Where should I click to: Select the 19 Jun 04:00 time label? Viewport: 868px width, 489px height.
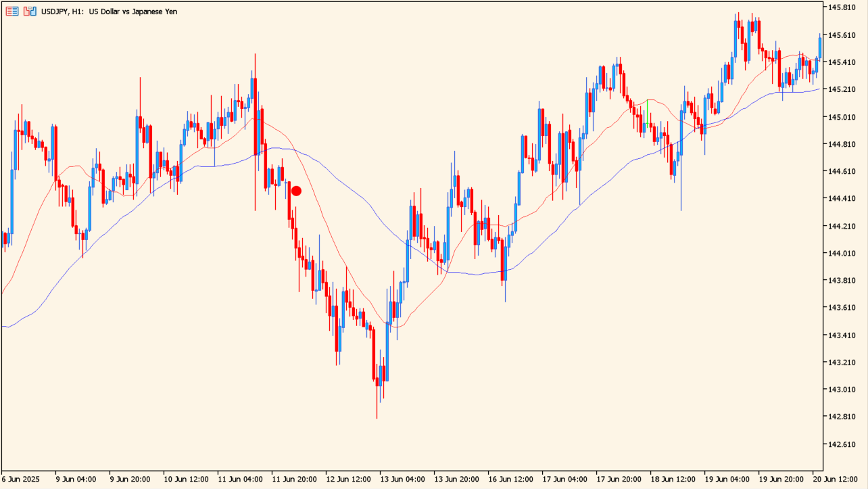coord(727,479)
